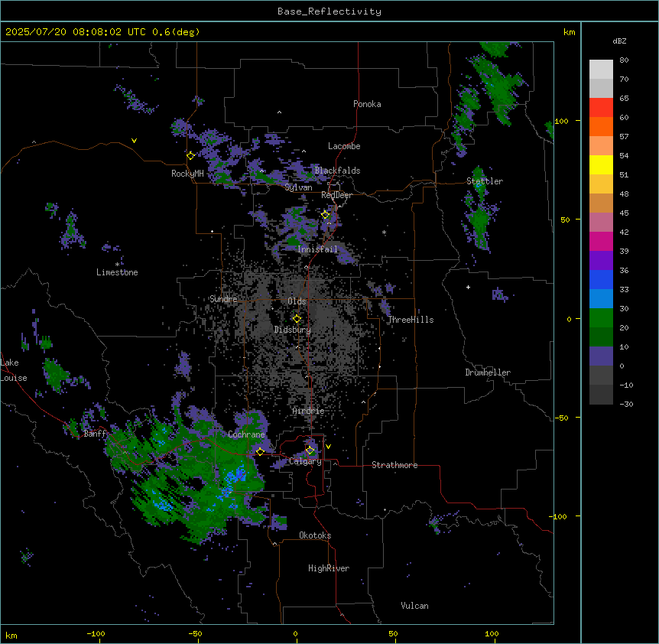
Task: Click the ThreeHills city label
Action: pyautogui.click(x=411, y=320)
